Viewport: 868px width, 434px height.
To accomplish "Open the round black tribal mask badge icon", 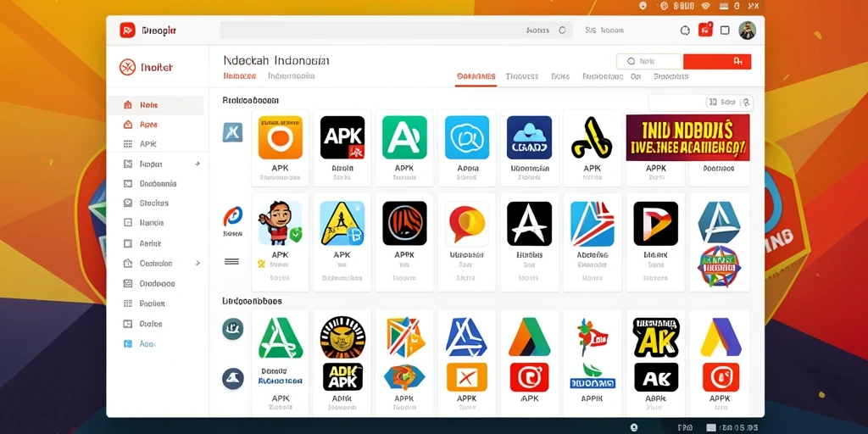I will [x=342, y=337].
